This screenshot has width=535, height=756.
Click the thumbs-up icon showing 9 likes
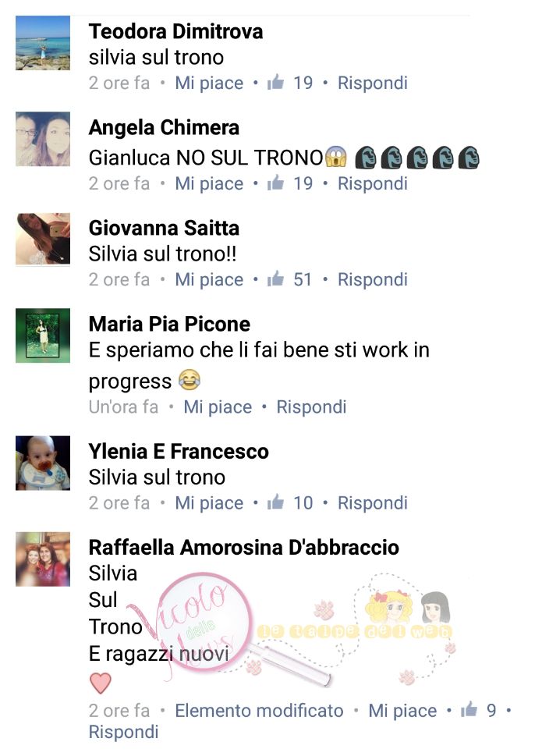point(469,710)
